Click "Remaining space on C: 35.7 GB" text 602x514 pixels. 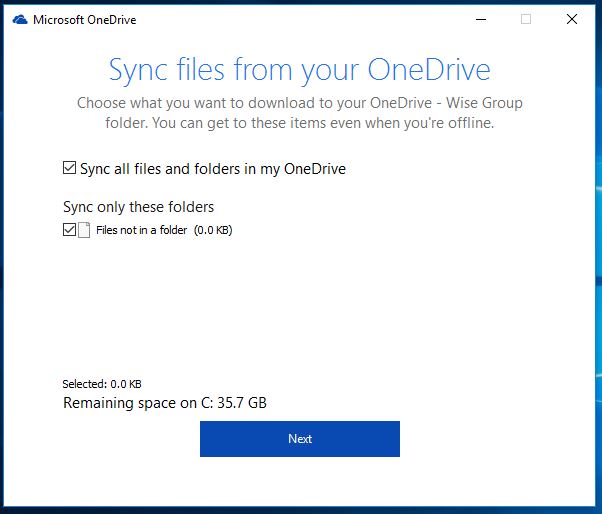[x=165, y=403]
